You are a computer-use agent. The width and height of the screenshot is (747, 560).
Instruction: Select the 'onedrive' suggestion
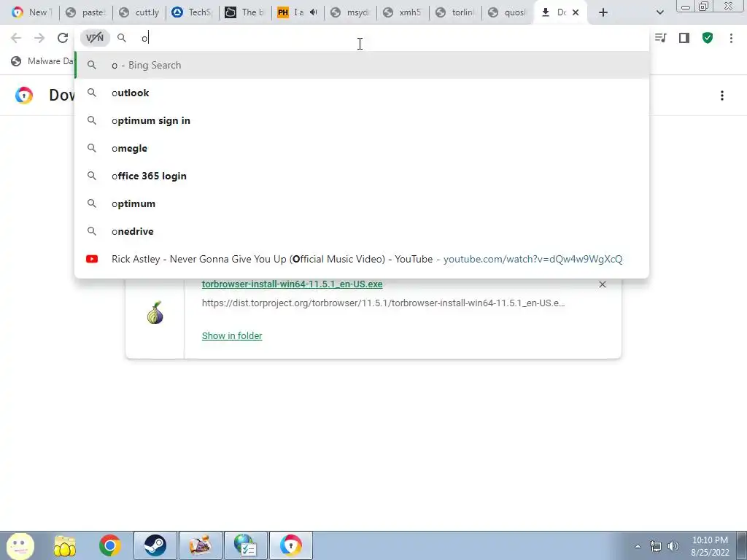tap(362, 231)
